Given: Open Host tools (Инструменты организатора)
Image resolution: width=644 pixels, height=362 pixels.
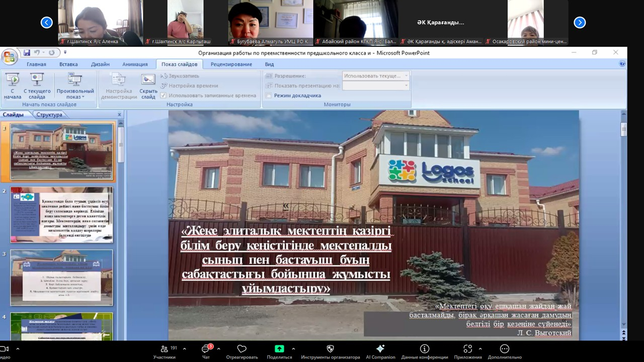Looking at the screenshot, I should point(330,351).
